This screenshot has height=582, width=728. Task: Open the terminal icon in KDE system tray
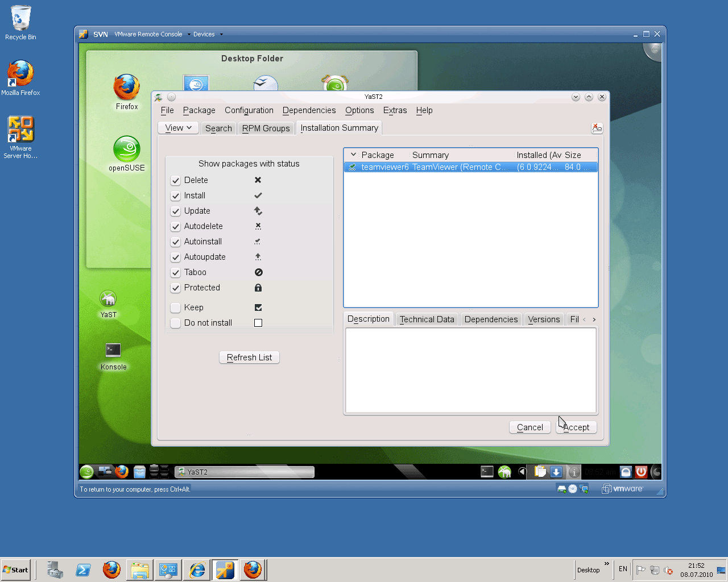pos(487,471)
